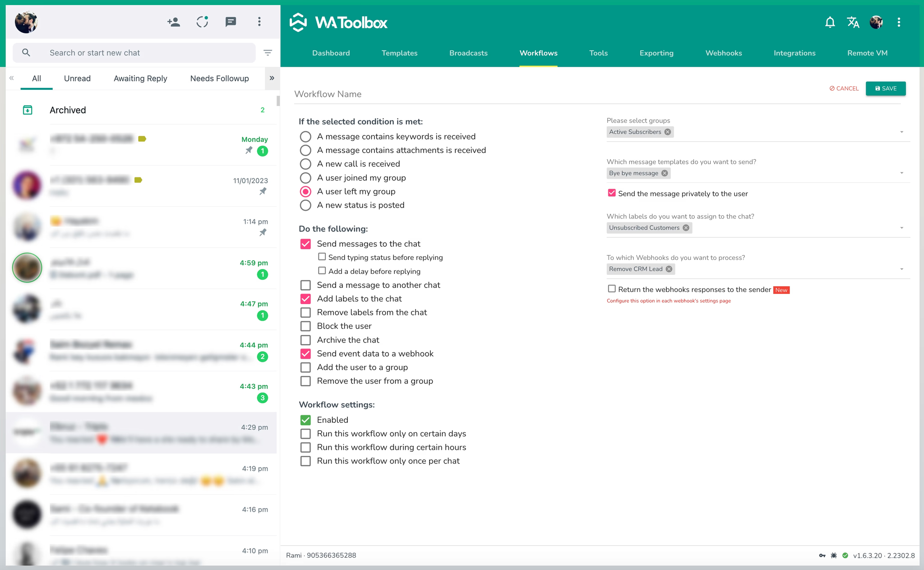The height and width of the screenshot is (570, 924).
Task: Start a new chat via message icon
Action: point(231,22)
